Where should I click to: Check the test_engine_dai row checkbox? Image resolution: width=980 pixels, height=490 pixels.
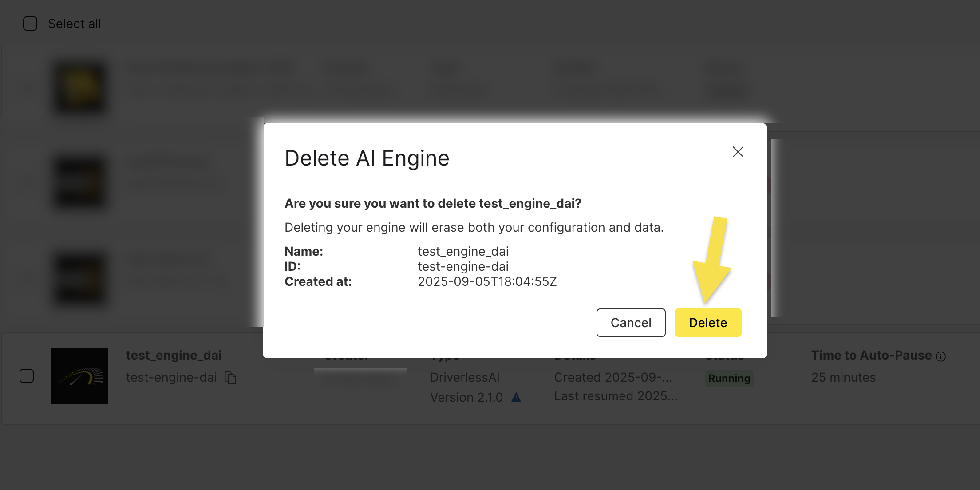pos(27,376)
